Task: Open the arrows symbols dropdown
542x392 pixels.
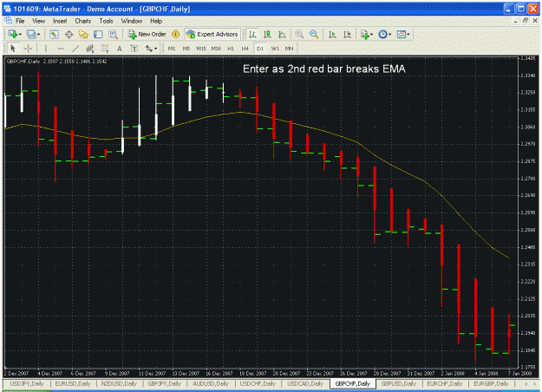Action: click(x=151, y=49)
